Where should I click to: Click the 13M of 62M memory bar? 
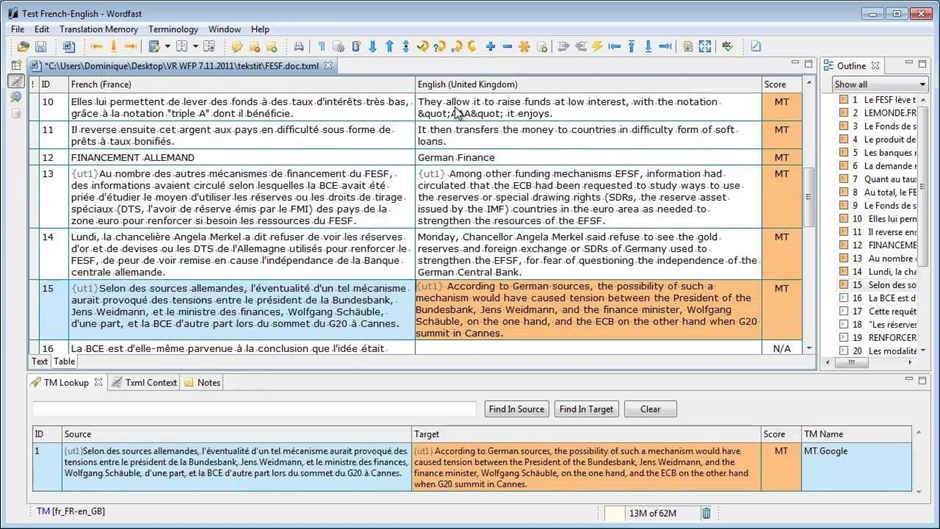pyautogui.click(x=652, y=513)
